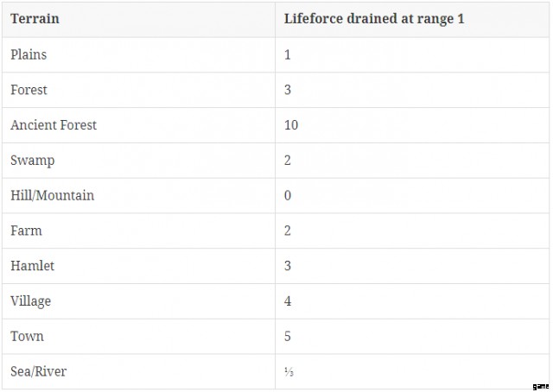
Task: Click the Ancient Forest cell
Action: point(54,125)
